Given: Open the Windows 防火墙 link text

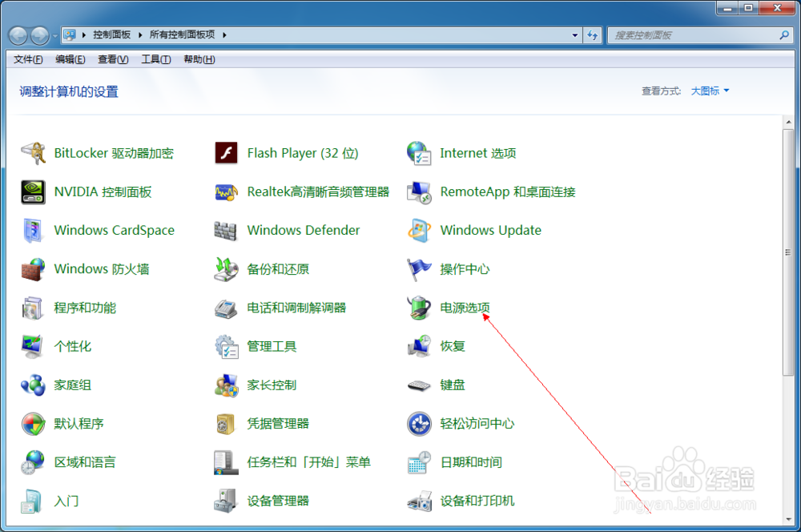Looking at the screenshot, I should [102, 269].
